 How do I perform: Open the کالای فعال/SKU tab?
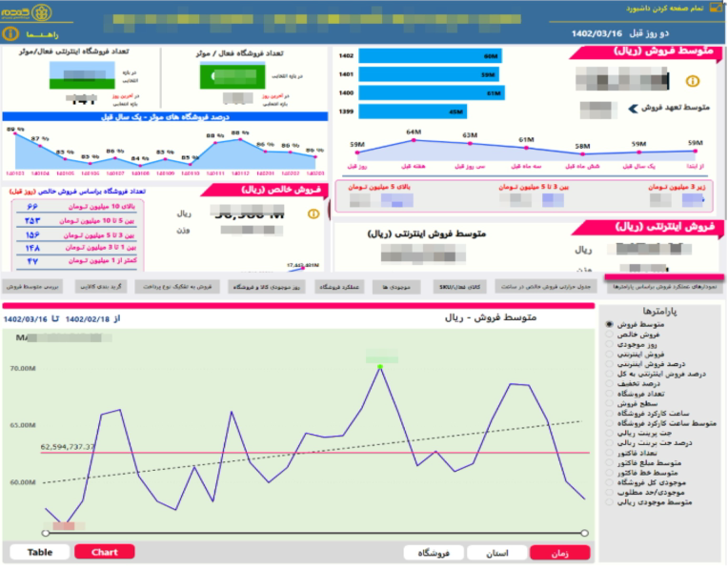tap(459, 287)
